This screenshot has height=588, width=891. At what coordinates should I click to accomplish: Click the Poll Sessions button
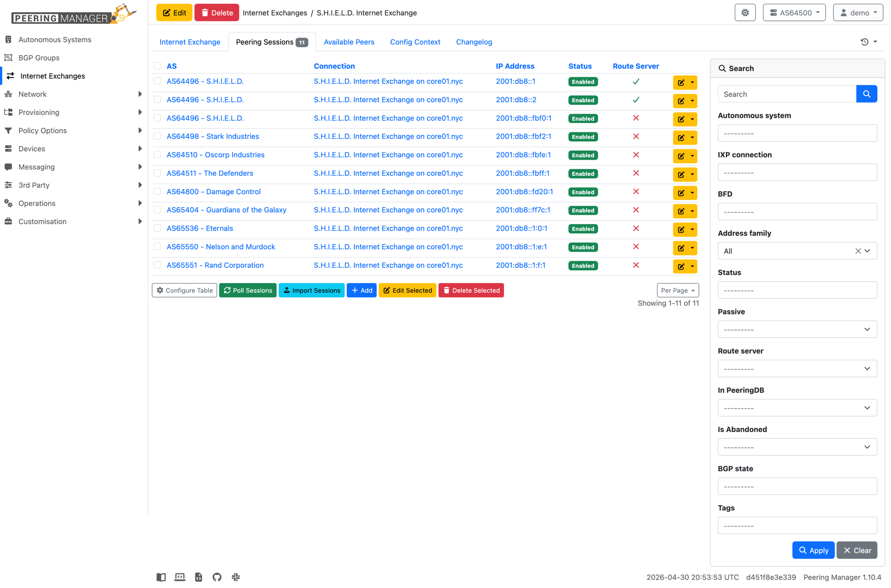click(248, 290)
